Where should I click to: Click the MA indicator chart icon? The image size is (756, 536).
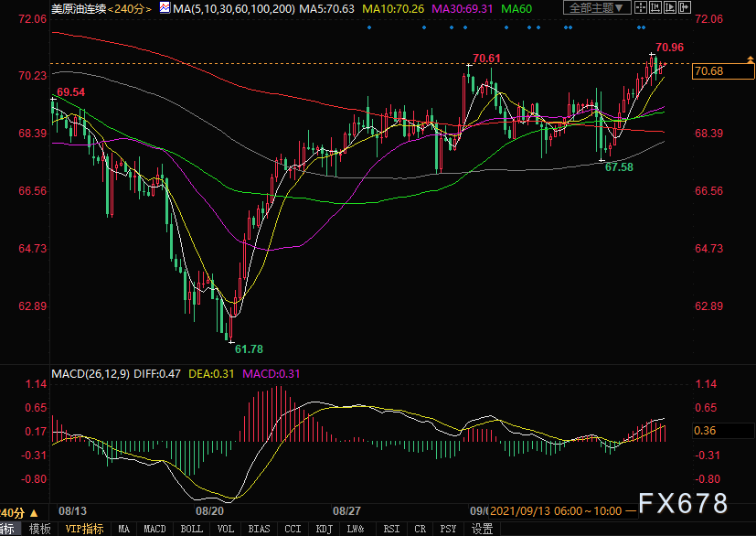(x=165, y=7)
